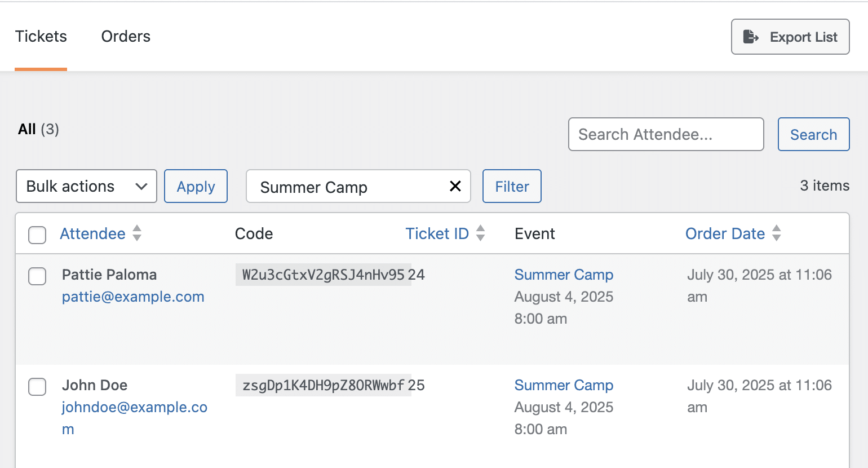Sort by Attendee using sort arrows
The width and height of the screenshot is (868, 468).
pyautogui.click(x=137, y=233)
